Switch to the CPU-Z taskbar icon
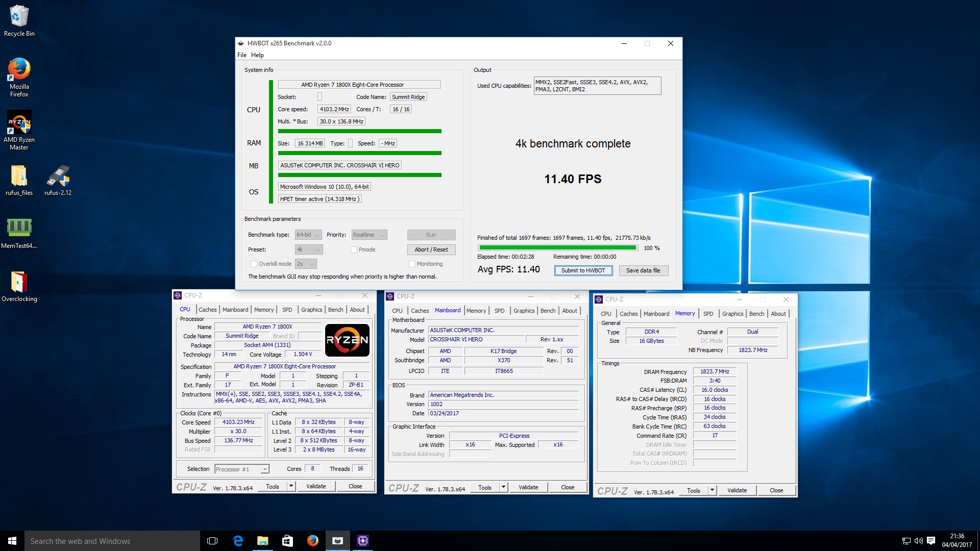Screen dimensions: 980x551 pos(363,541)
